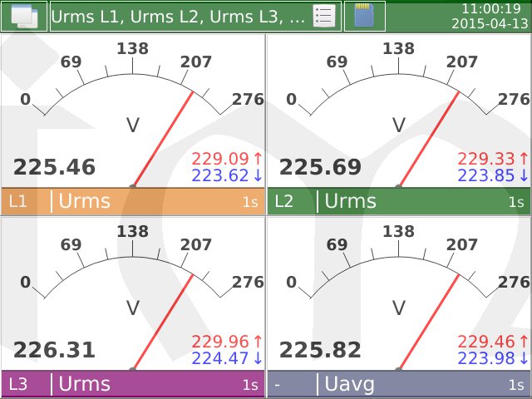
Task: Select the 226.31 reading in L3 panel
Action: point(54,351)
